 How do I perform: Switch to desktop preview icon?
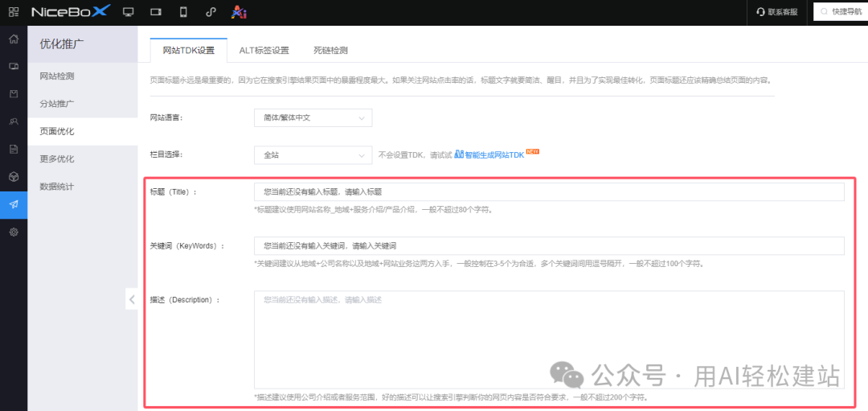pyautogui.click(x=129, y=12)
